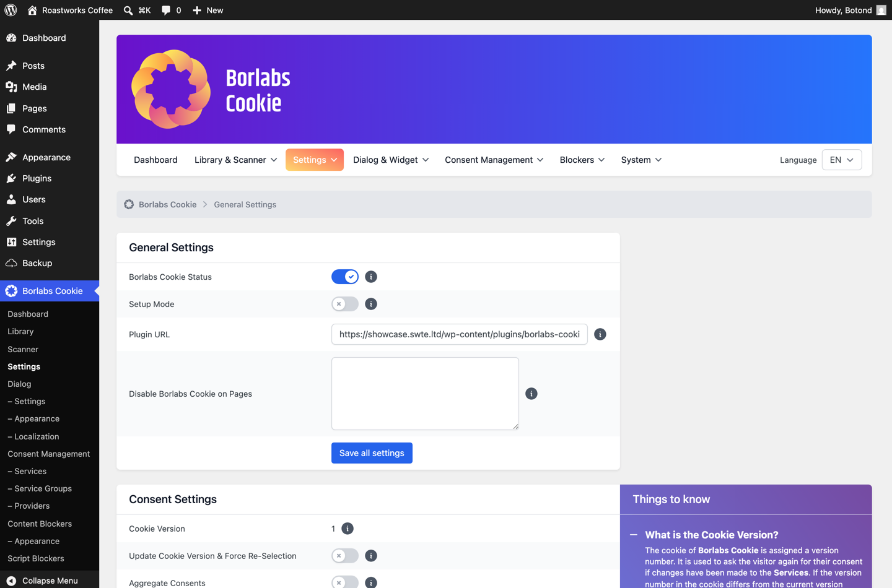Expand the Consent Management dropdown
The height and width of the screenshot is (588, 892).
(x=494, y=160)
